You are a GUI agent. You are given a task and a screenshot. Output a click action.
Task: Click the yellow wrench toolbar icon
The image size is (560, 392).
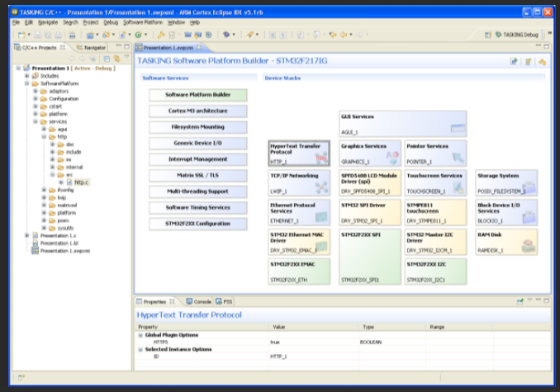click(x=161, y=35)
